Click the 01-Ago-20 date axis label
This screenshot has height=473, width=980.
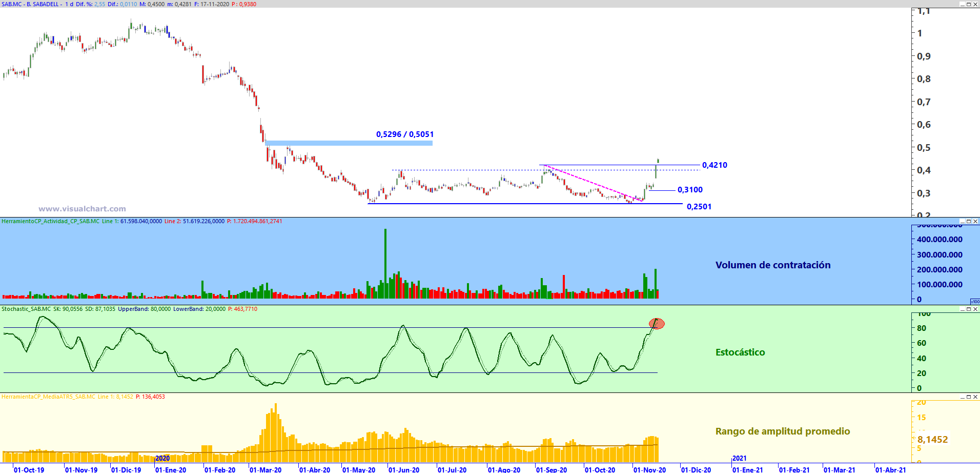504,469
